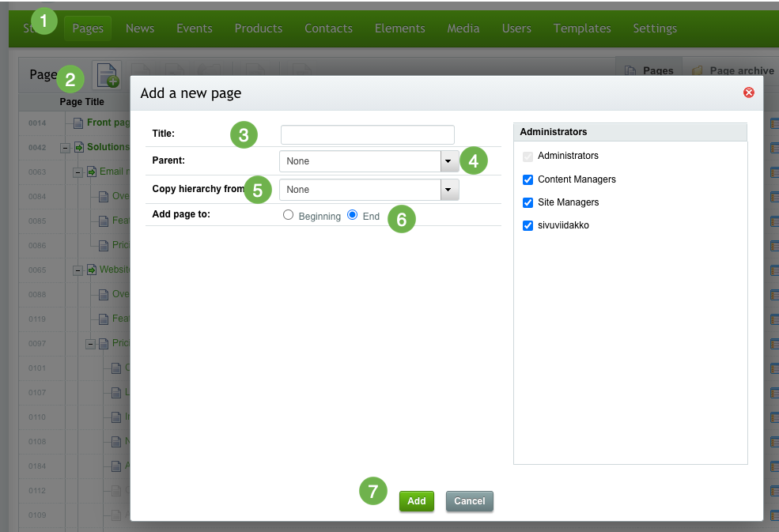
Task: Click the page icon in row 0085
Action: pyautogui.click(x=104, y=221)
